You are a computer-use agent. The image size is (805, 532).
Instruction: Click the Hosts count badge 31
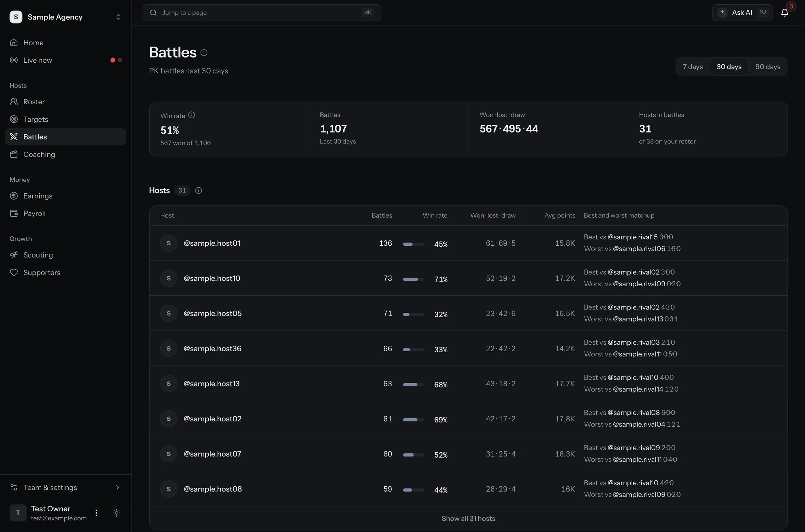click(182, 191)
